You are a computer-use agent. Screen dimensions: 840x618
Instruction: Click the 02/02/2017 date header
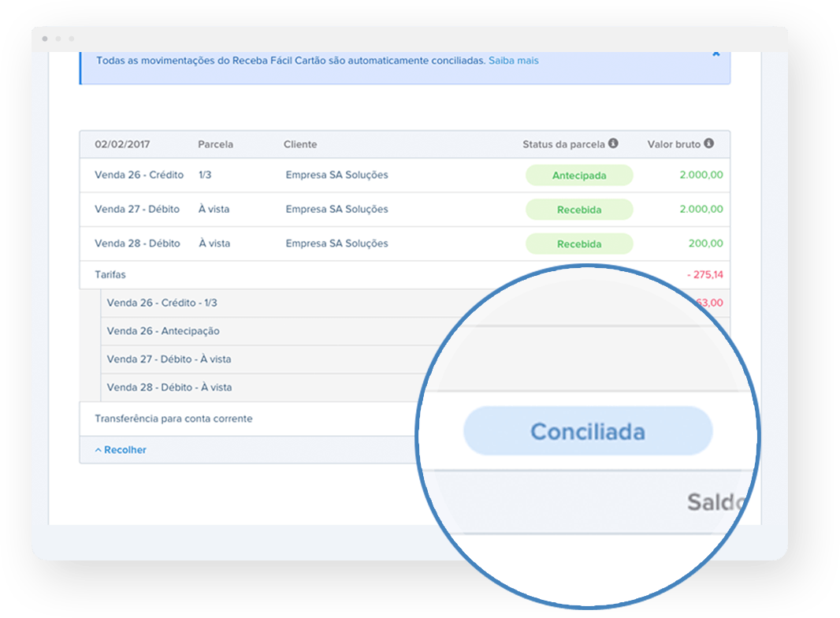[122, 144]
